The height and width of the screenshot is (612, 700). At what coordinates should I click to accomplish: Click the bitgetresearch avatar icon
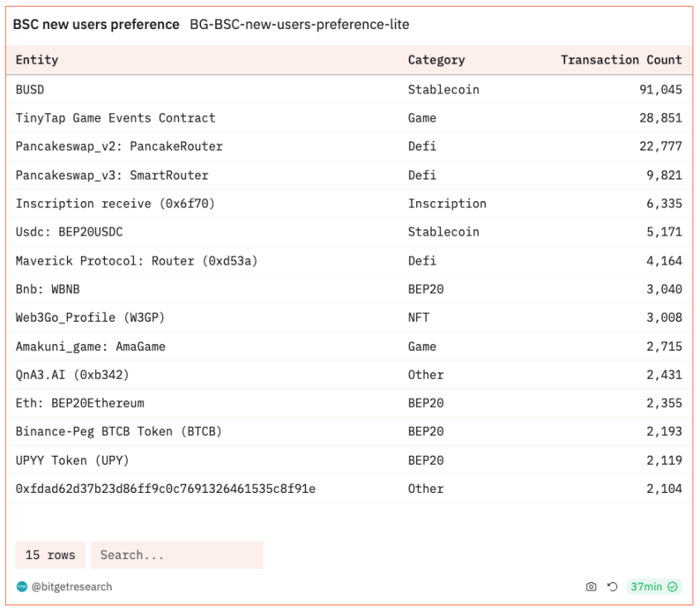coord(22,587)
